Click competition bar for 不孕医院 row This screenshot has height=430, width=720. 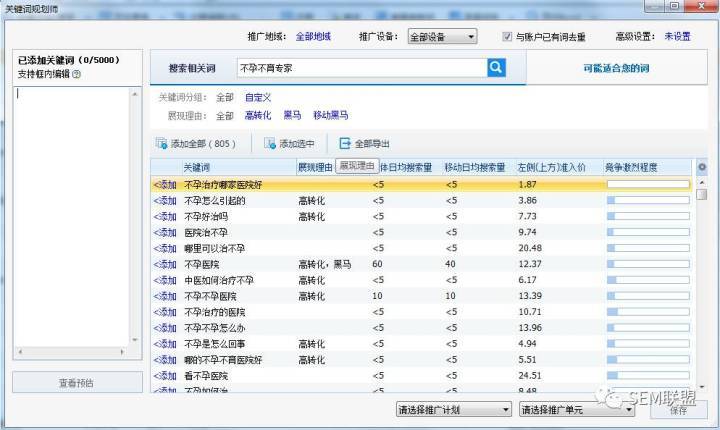pyautogui.click(x=648, y=264)
